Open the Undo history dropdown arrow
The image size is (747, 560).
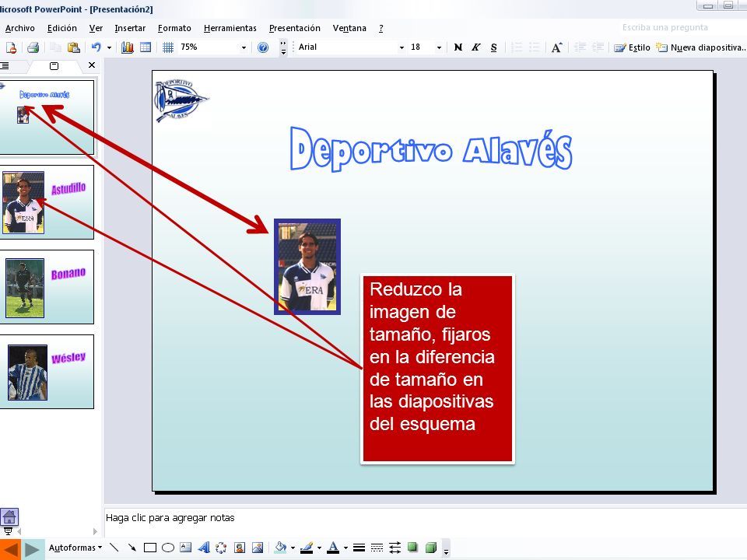point(109,47)
